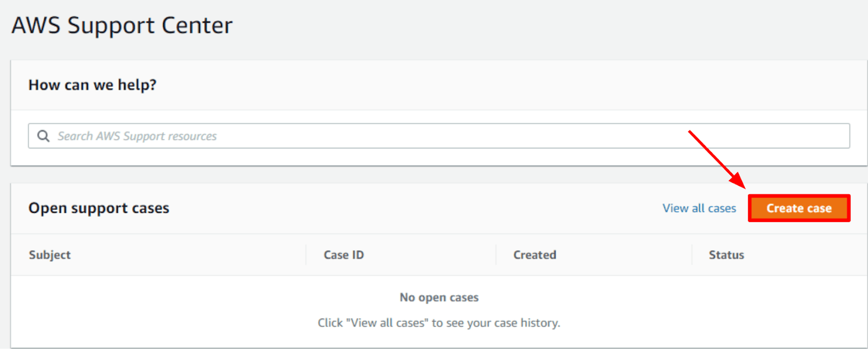
Task: Sort by the Created column header
Action: click(535, 255)
